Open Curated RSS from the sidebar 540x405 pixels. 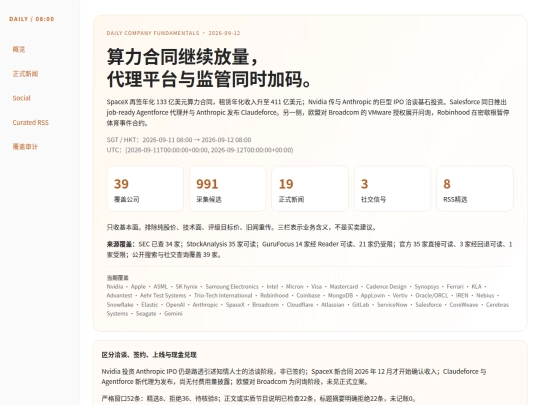[x=30, y=123]
